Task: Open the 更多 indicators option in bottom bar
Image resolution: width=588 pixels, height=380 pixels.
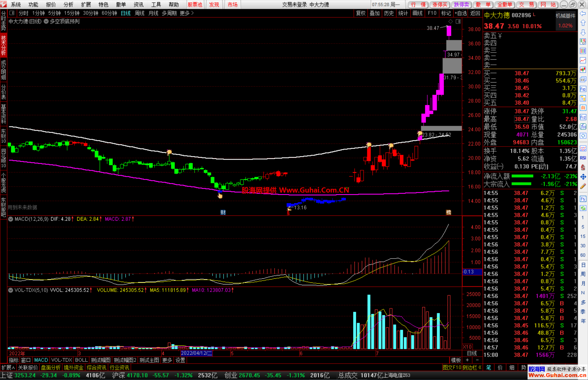Action: tap(167, 360)
